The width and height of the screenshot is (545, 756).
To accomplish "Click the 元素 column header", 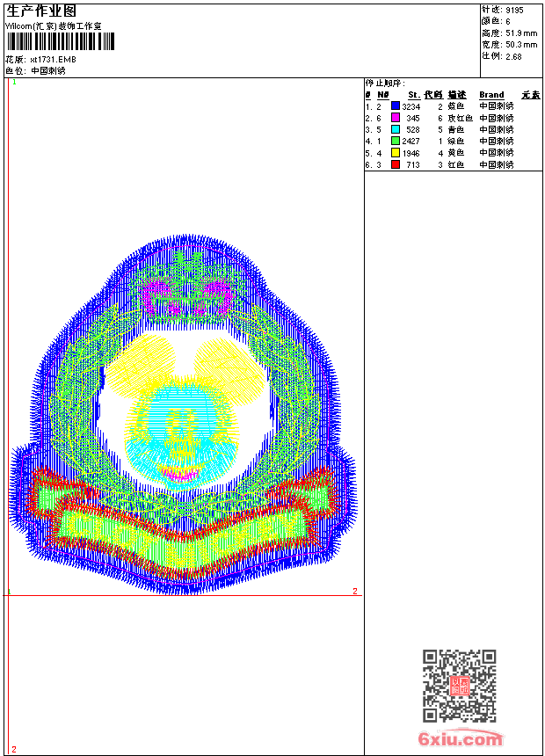I will (x=531, y=95).
